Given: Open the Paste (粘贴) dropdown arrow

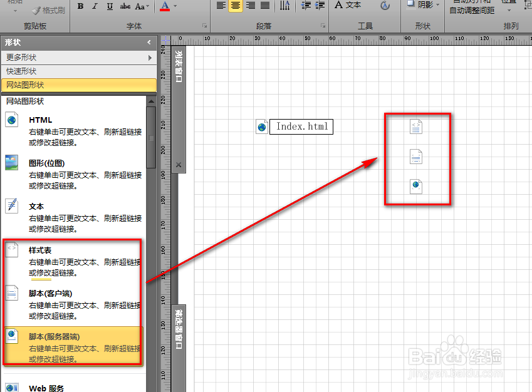Looking at the screenshot, I should click(15, 11).
